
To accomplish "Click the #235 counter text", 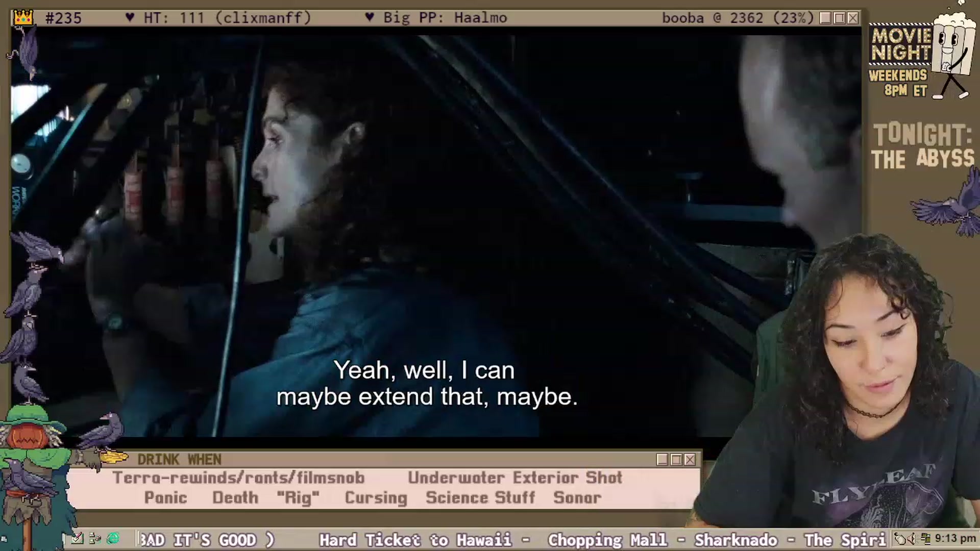I will coord(63,18).
